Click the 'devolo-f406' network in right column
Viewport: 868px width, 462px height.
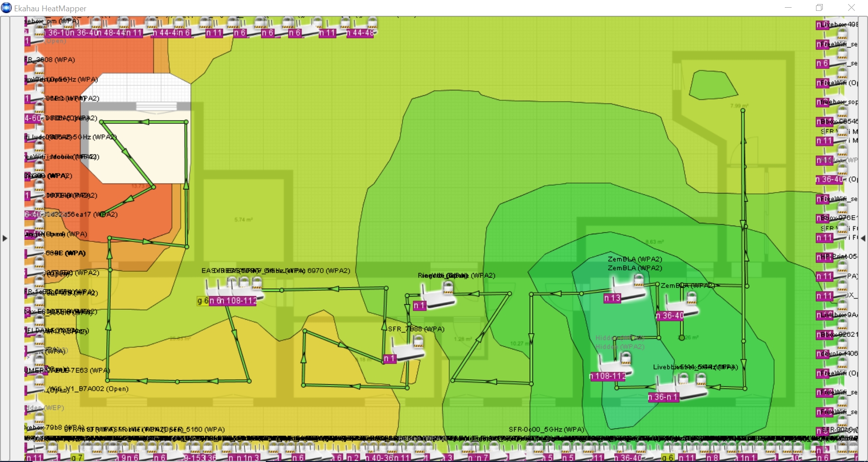click(840, 354)
